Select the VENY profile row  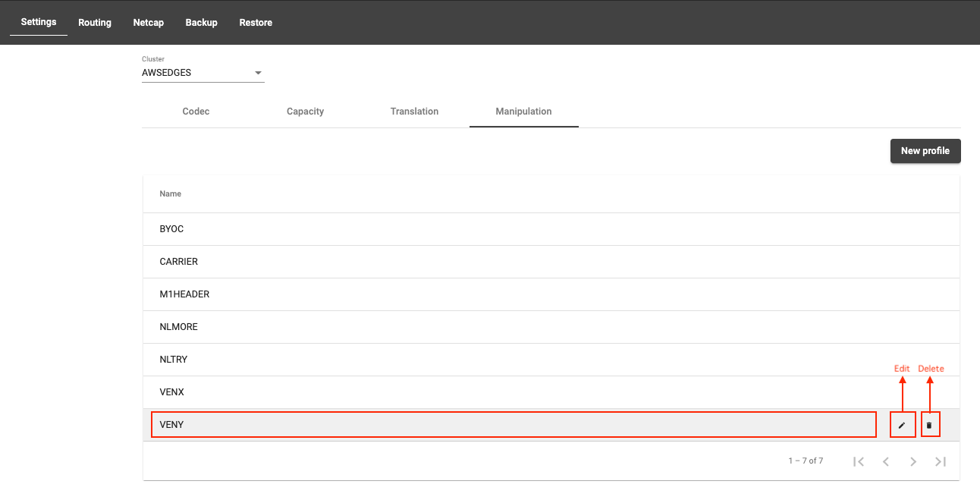tap(551, 425)
